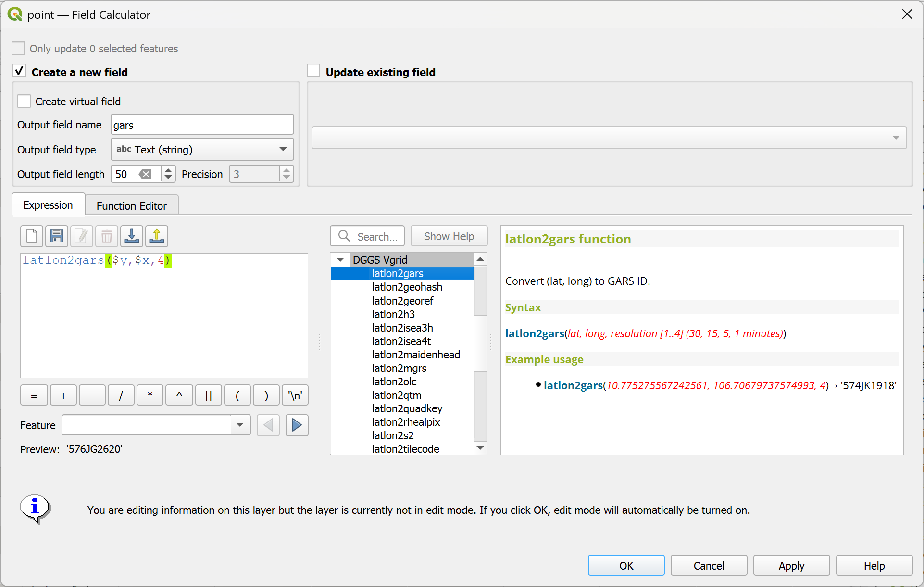Save the expression with the floppy icon
924x587 pixels.
pos(57,236)
